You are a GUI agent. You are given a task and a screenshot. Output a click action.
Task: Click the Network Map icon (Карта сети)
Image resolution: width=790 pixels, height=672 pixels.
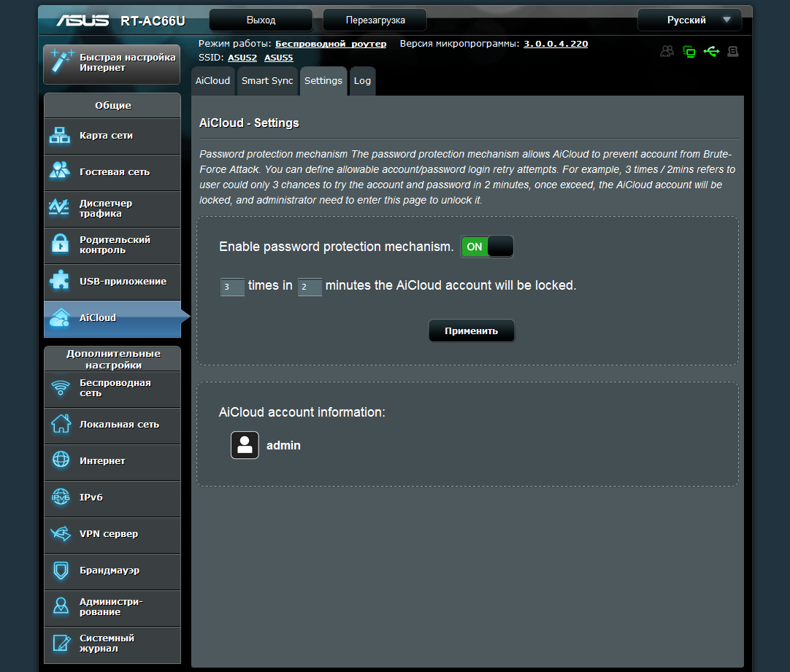tap(60, 135)
